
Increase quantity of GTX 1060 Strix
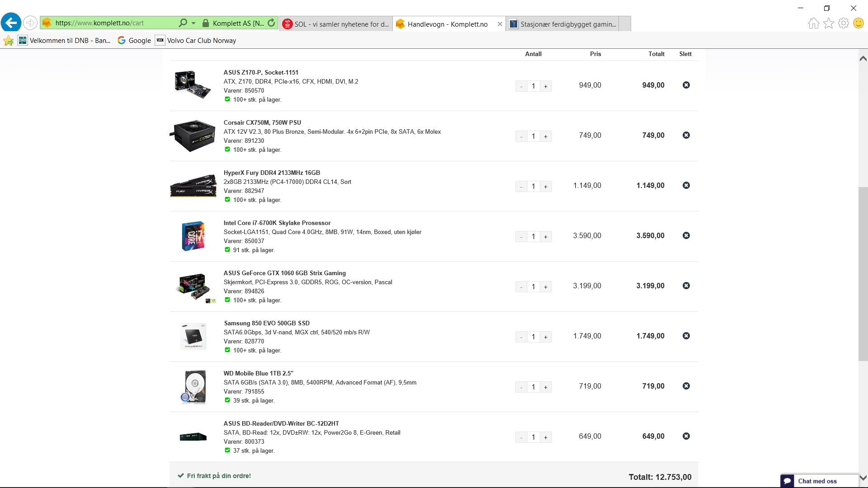coord(546,287)
